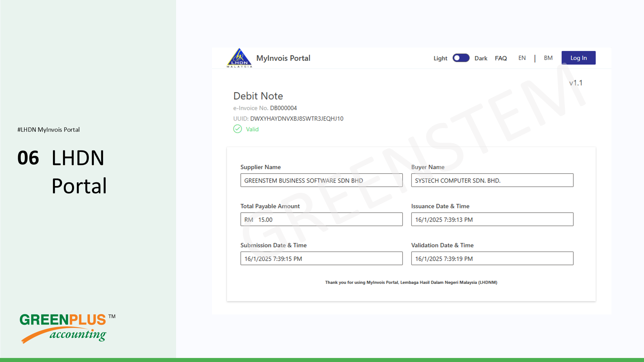Click the Submission Date & Time field
The image size is (644, 362).
pos(321,258)
